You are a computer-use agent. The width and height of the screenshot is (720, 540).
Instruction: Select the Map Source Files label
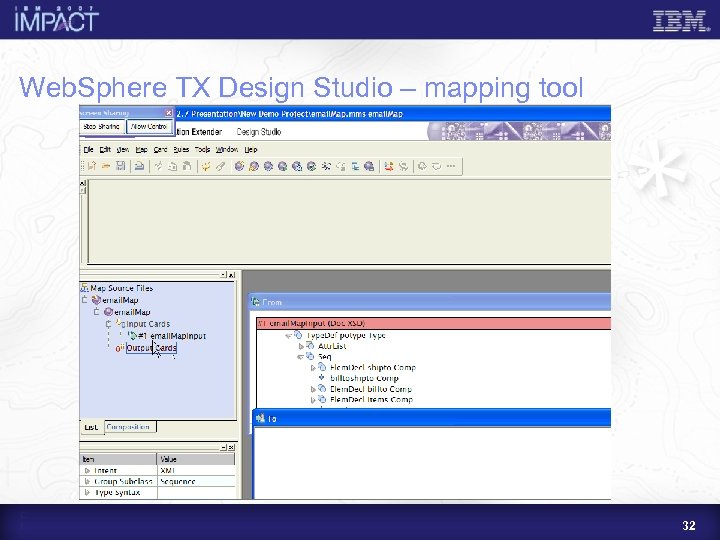(x=121, y=288)
